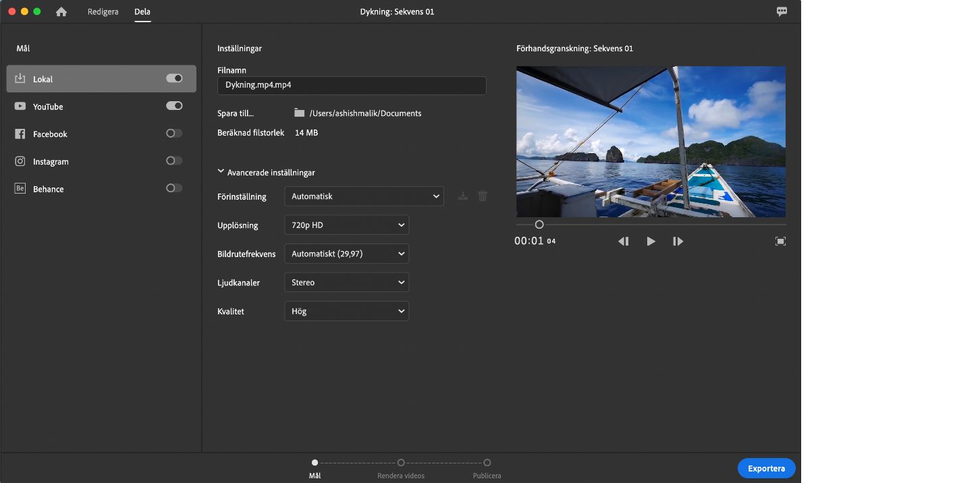Select the Dela tab
980x483 pixels.
(142, 12)
